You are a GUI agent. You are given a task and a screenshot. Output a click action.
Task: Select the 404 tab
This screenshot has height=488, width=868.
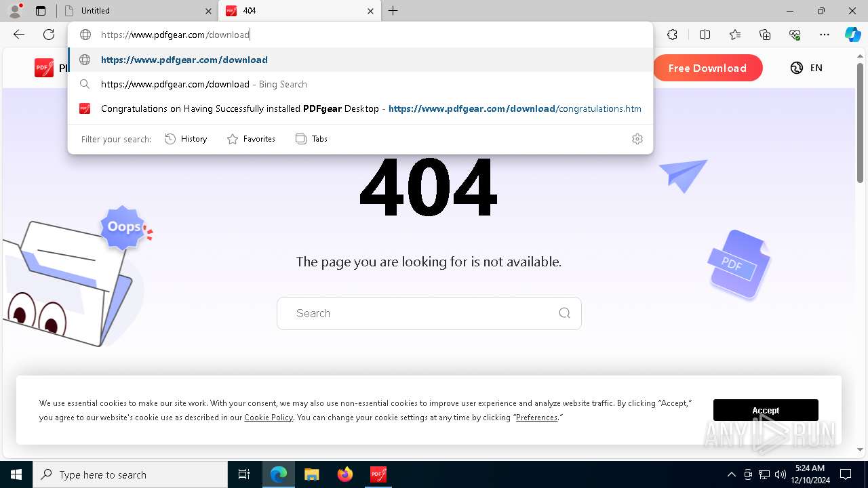coord(298,11)
